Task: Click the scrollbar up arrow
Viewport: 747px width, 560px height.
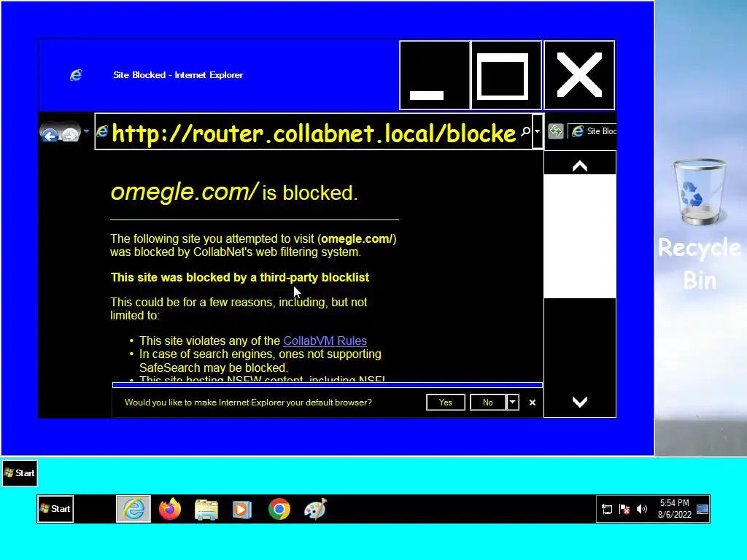Action: click(x=580, y=166)
